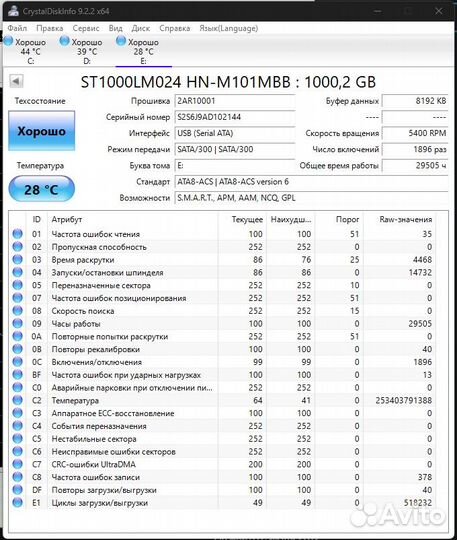Viewport: 457px width, 540px height.
Task: Select row Время раскрутки
Action: [222, 259]
